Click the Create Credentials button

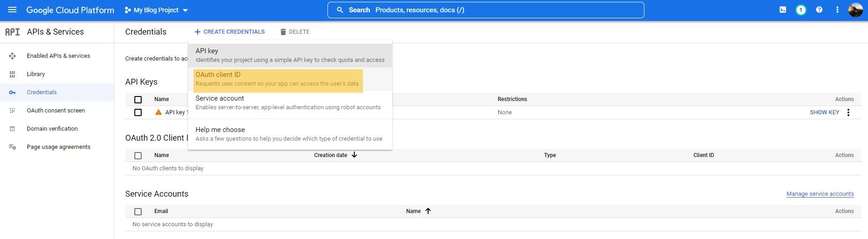coord(230,32)
